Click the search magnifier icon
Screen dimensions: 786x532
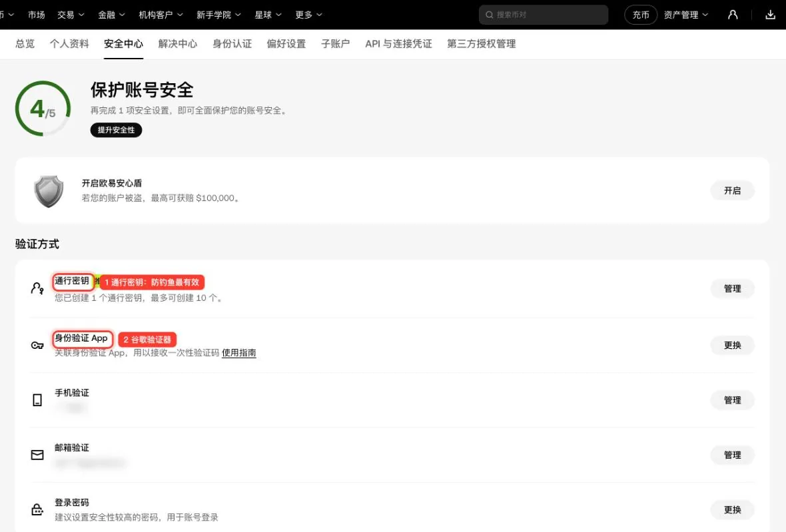(489, 15)
